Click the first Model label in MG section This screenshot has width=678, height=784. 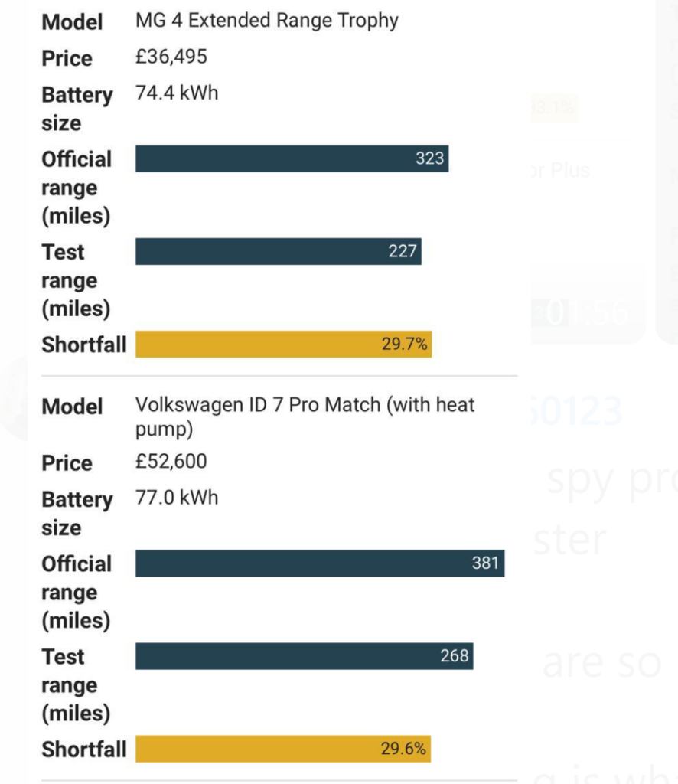[x=72, y=22]
